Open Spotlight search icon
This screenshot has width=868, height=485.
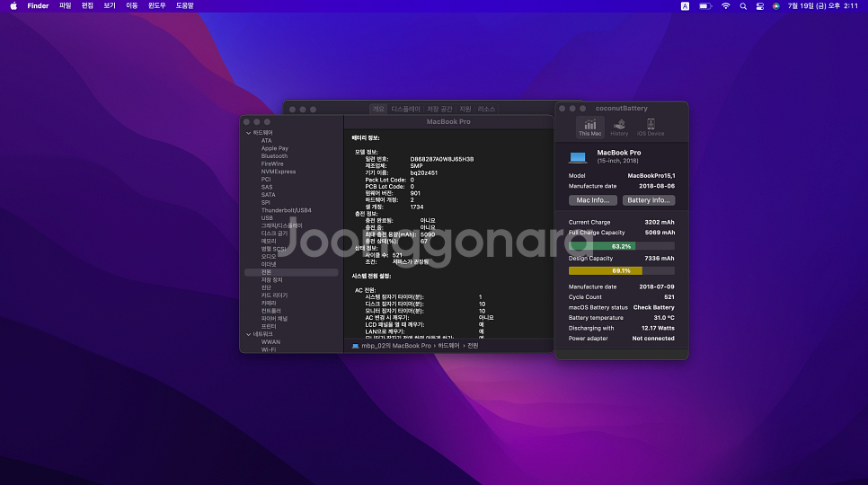pyautogui.click(x=743, y=6)
